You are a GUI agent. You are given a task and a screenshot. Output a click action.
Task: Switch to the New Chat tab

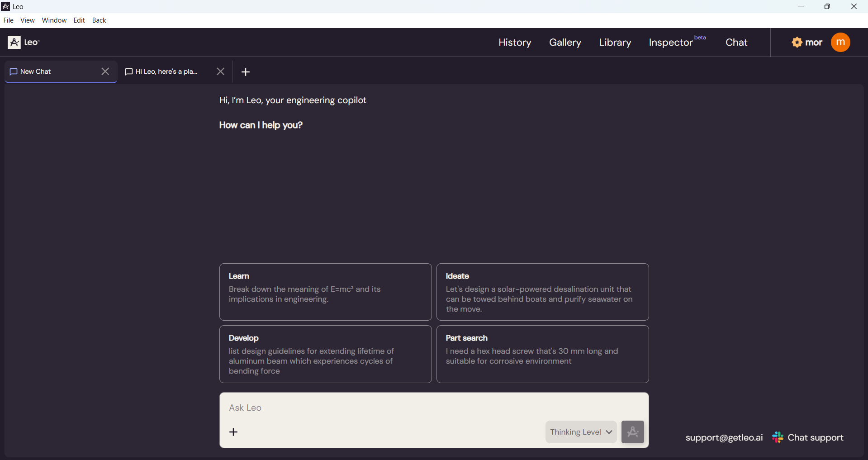(x=61, y=71)
